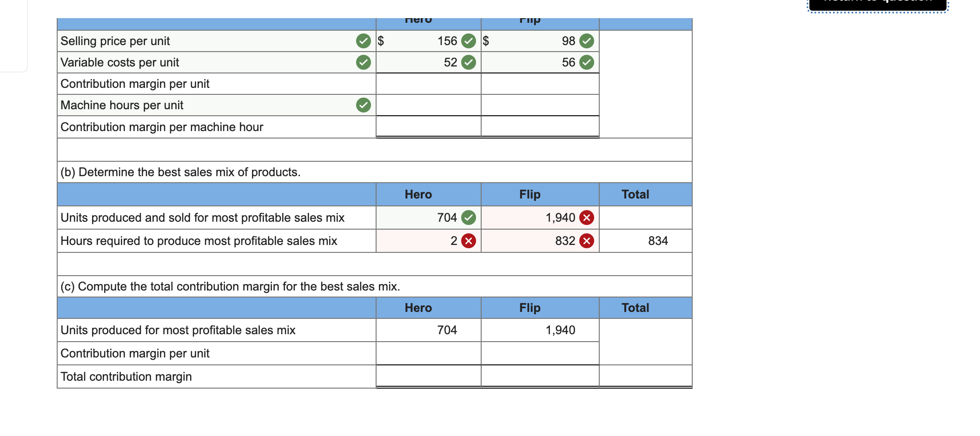Click green check beside Selling price per unit label

pyautogui.click(x=364, y=41)
